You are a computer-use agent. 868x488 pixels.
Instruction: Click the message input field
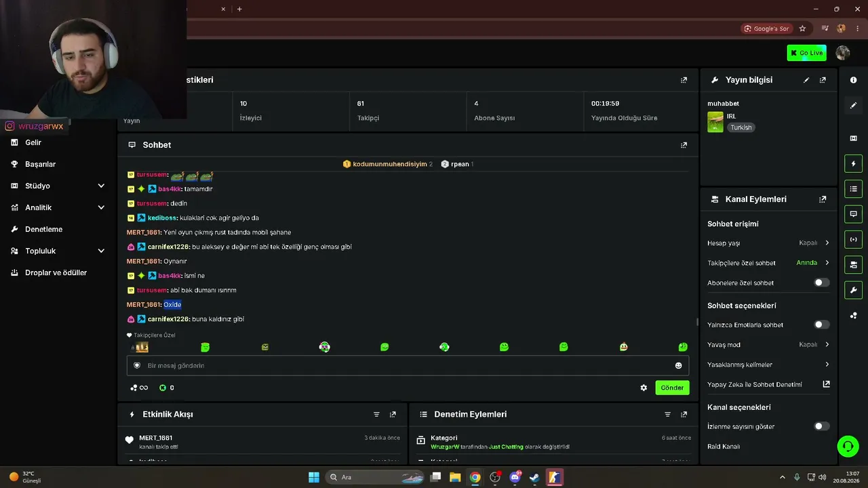pyautogui.click(x=408, y=365)
